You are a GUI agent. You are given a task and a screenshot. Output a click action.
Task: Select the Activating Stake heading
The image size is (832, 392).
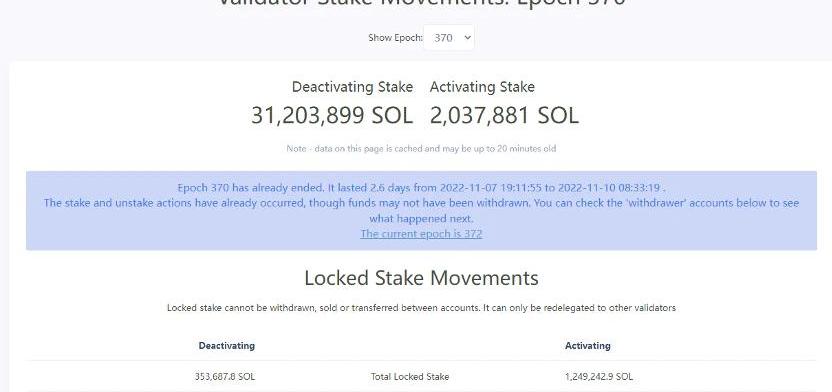coord(482,87)
